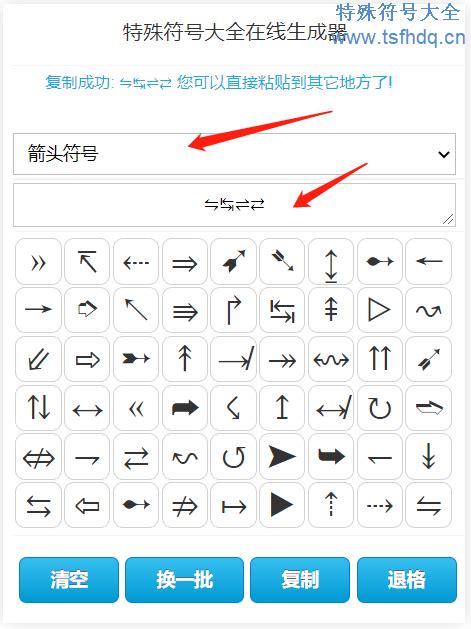Click the 退格 backspace button
Image resolution: width=471 pixels, height=629 pixels.
pos(407,580)
